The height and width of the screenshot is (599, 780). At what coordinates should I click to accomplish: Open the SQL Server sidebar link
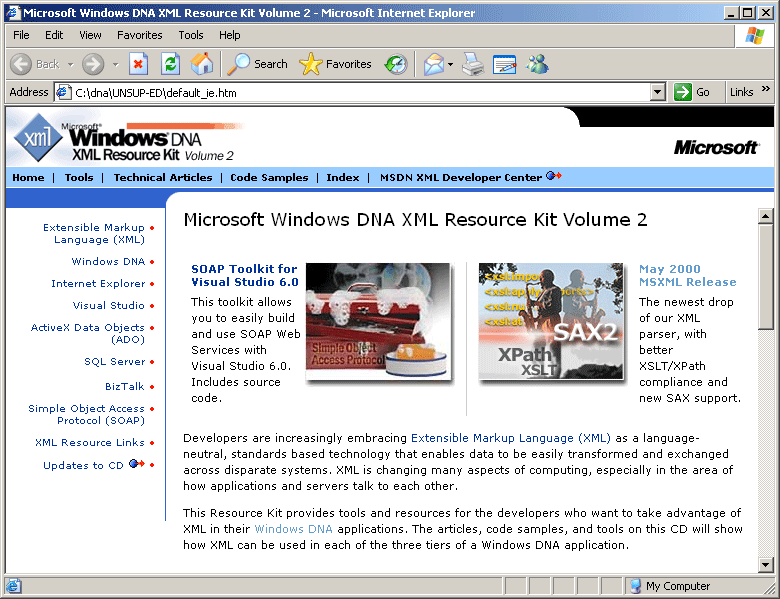tap(115, 362)
